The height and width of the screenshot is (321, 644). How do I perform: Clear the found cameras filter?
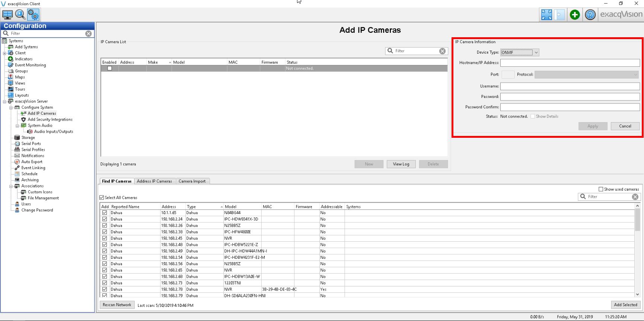(635, 197)
